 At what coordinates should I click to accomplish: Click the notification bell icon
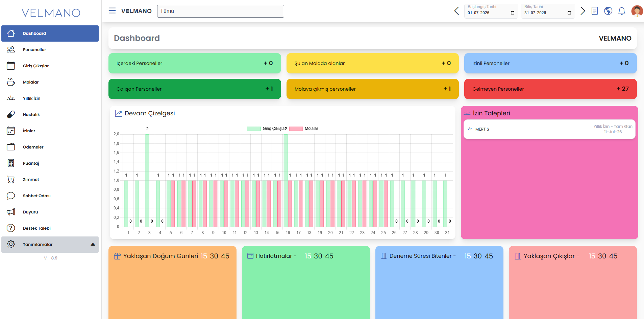point(622,11)
